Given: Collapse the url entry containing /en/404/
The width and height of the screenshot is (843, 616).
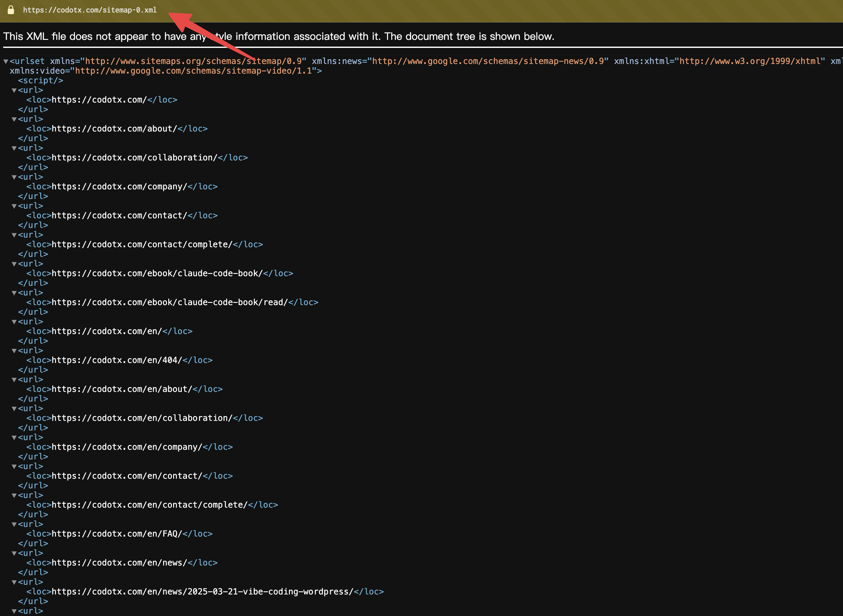Looking at the screenshot, I should pyautogui.click(x=14, y=350).
